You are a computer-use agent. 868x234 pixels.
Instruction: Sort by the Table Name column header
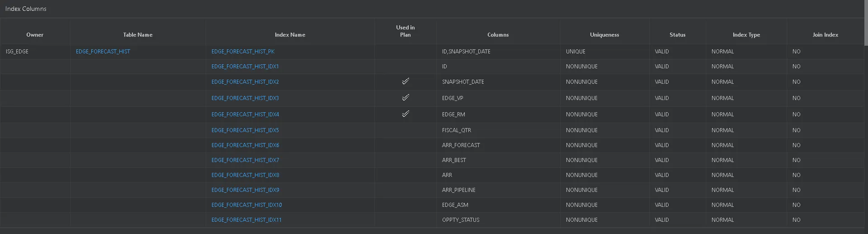(138, 35)
